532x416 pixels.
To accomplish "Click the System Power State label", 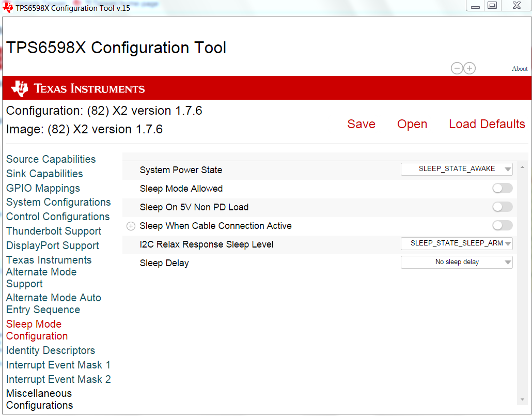I will pos(181,170).
